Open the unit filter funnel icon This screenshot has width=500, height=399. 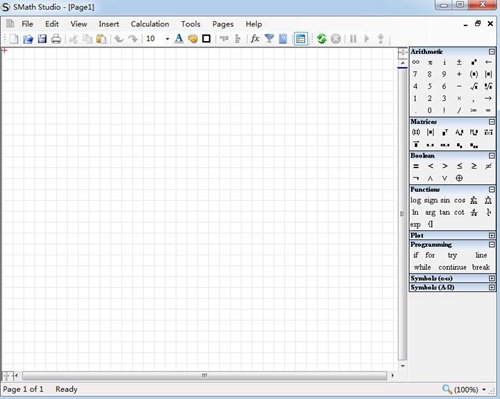(x=269, y=39)
